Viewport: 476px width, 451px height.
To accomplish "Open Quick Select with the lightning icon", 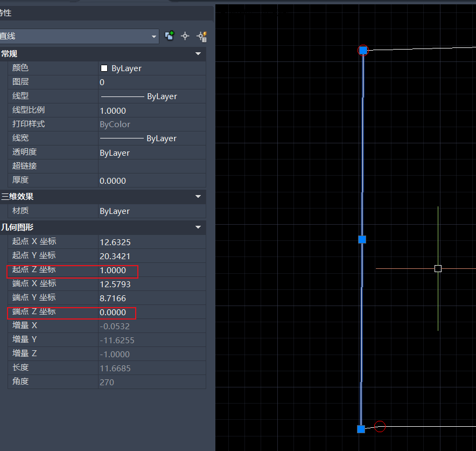I will click(202, 36).
